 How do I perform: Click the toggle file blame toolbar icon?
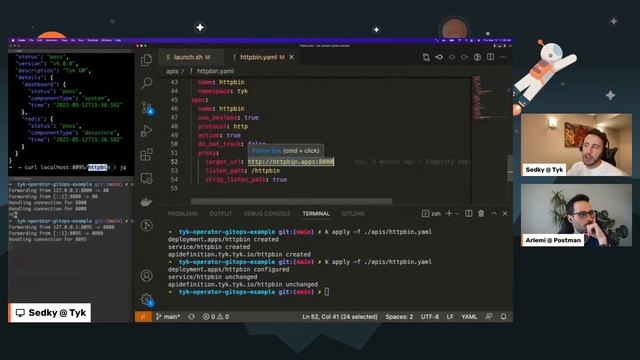478,57
